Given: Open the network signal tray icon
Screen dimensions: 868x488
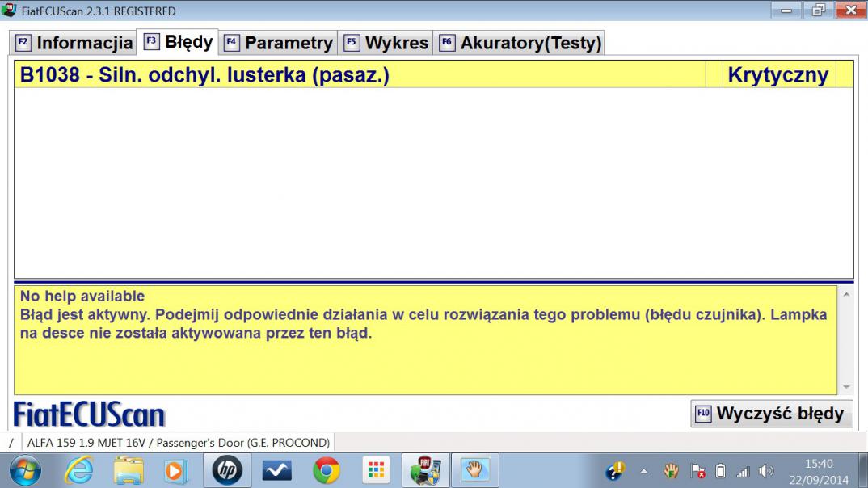Looking at the screenshot, I should click(x=743, y=471).
